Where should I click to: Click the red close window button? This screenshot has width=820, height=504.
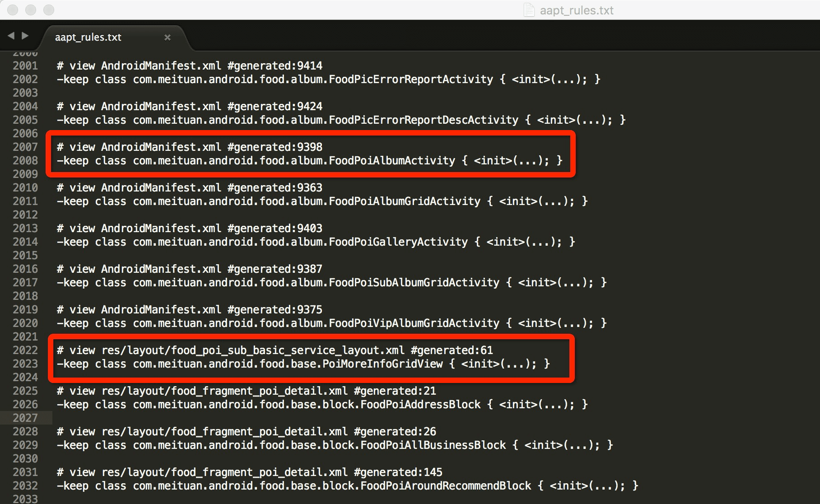coord(13,10)
